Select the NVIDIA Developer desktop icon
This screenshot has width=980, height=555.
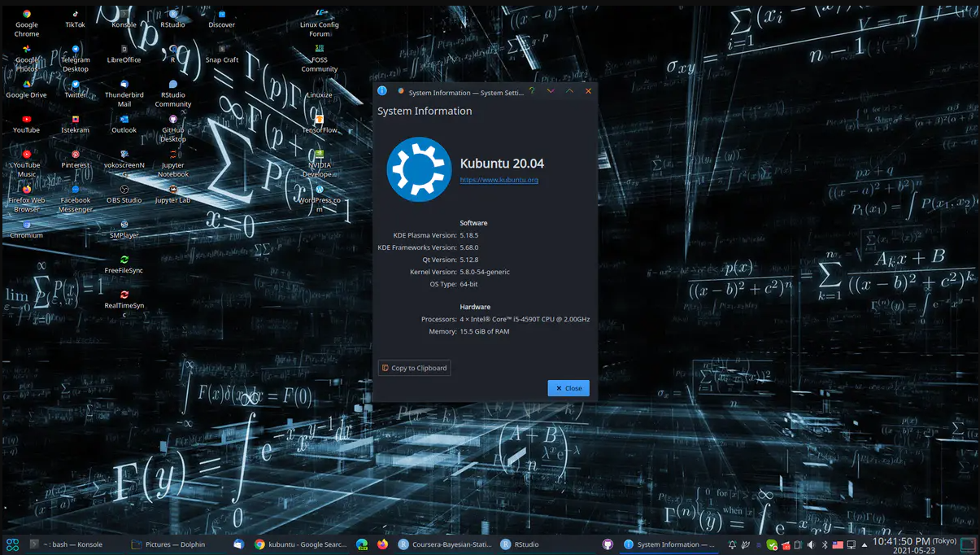tap(320, 164)
